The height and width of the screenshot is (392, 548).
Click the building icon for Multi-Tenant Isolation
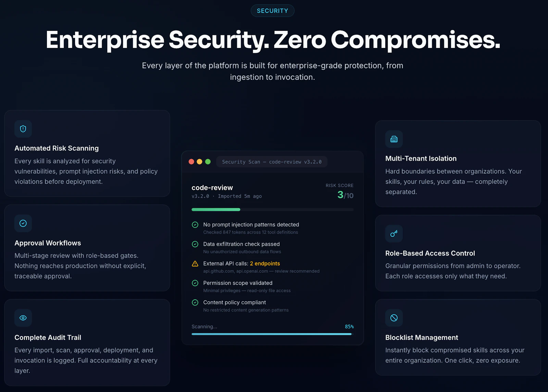[394, 139]
